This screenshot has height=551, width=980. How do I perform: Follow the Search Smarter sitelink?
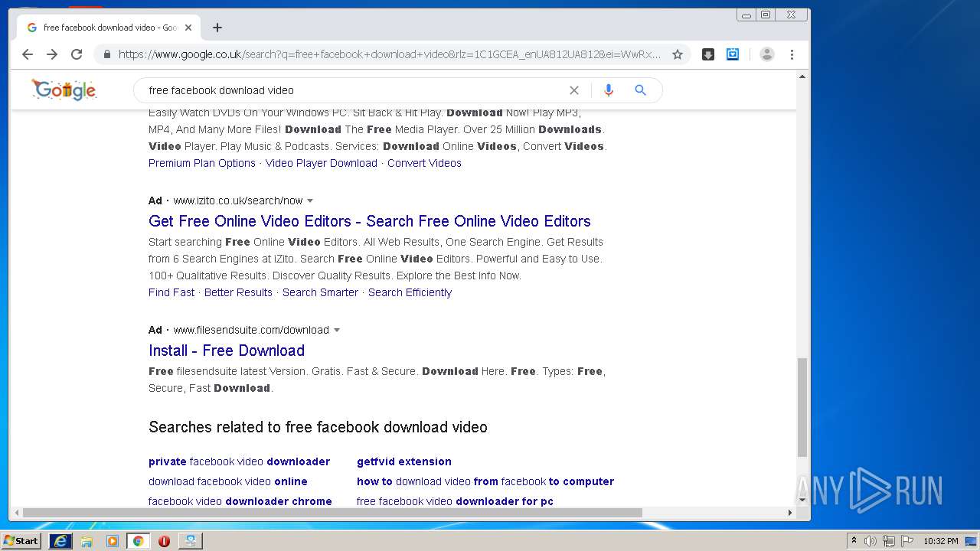click(320, 292)
